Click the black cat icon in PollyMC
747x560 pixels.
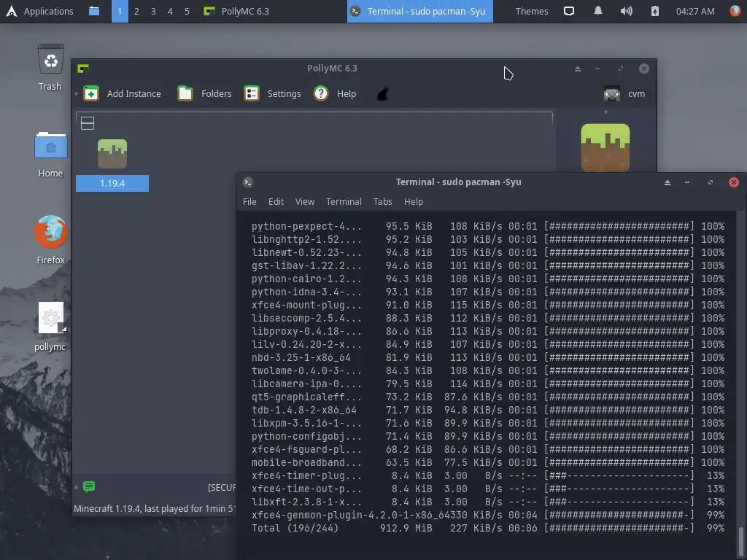tap(383, 93)
